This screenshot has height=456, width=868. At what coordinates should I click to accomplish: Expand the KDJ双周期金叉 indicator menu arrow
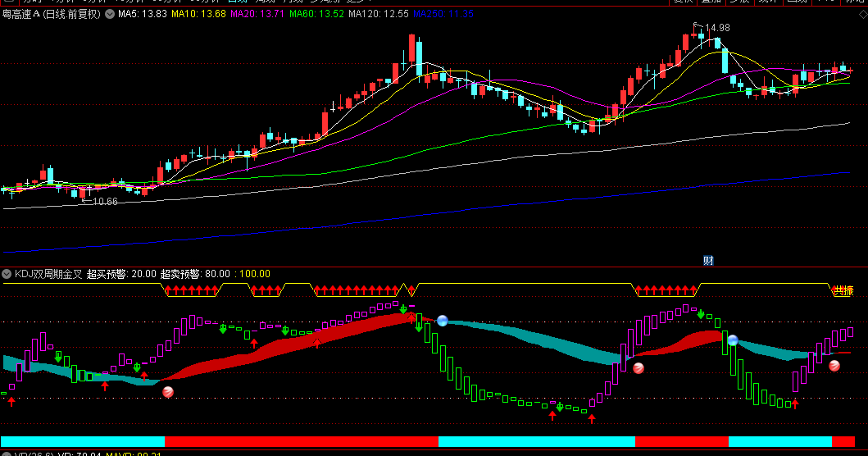(7, 274)
